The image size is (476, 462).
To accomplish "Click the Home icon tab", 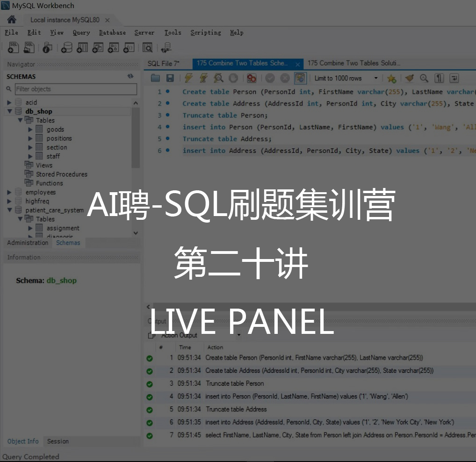I will 12,20.
